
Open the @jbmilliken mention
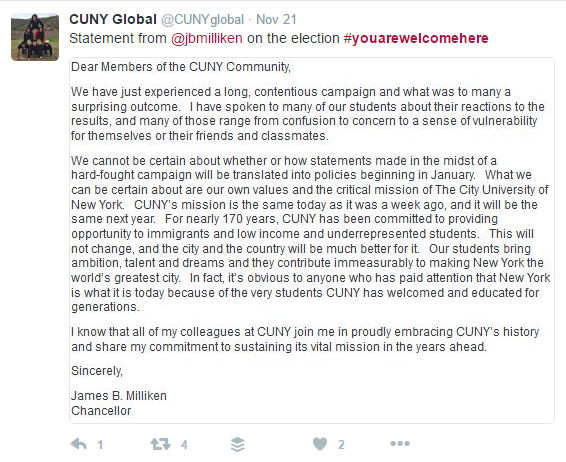(x=206, y=38)
